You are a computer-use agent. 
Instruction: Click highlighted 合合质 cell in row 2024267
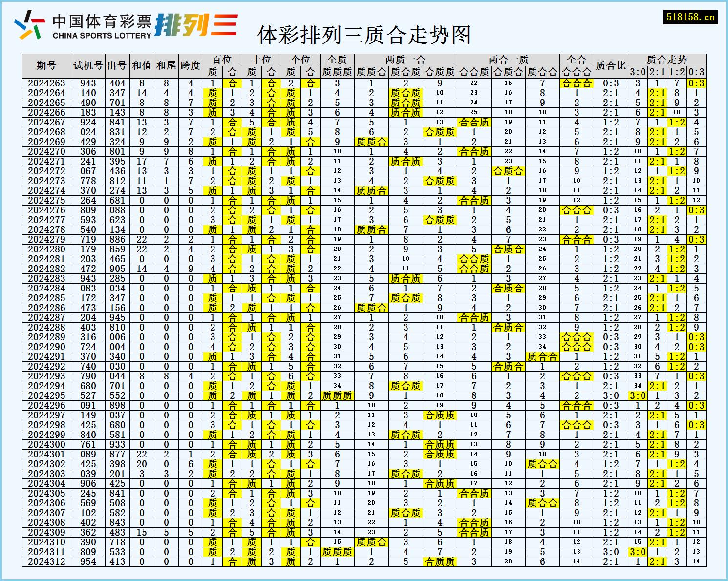(x=474, y=123)
